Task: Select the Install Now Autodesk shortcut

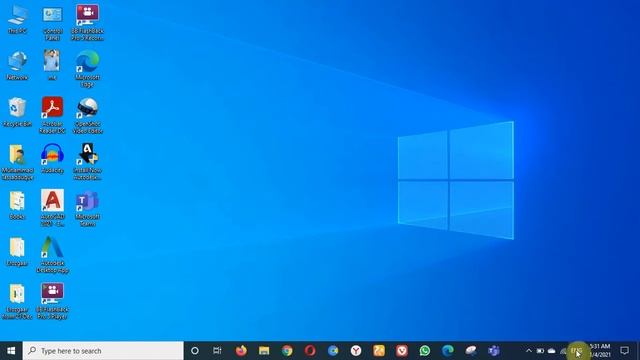Action: pos(87,162)
